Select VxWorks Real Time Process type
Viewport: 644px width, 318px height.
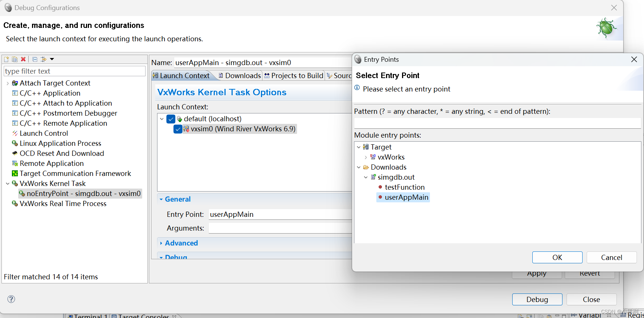tap(63, 204)
